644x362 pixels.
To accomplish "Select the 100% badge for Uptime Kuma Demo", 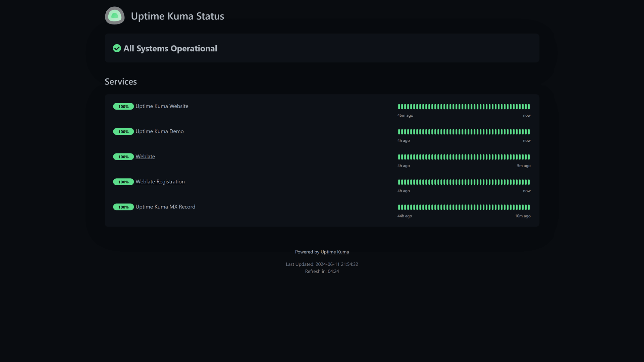I will [x=123, y=131].
